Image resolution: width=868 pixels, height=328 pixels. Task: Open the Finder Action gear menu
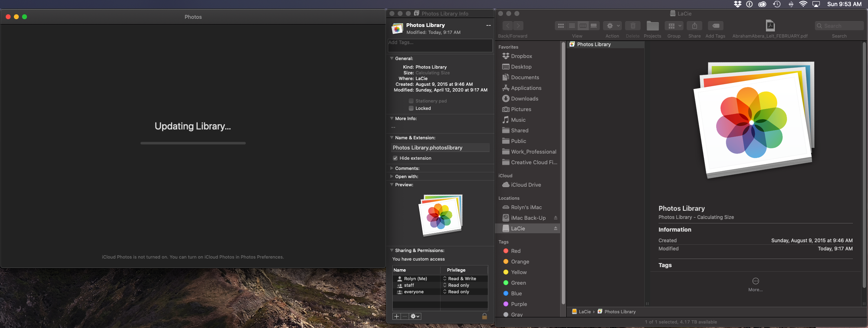coord(612,26)
